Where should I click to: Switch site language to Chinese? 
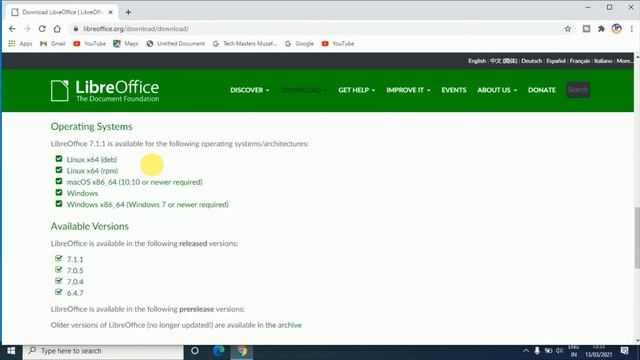[x=503, y=61]
